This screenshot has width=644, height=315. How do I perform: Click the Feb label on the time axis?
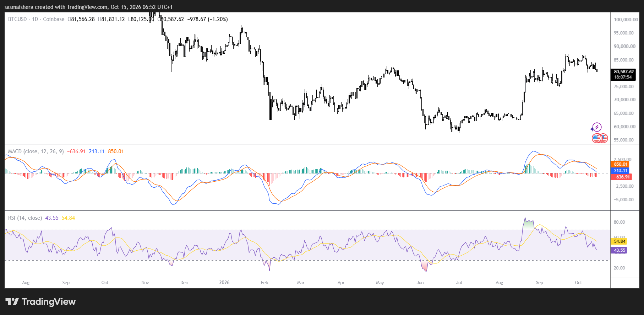point(264,283)
